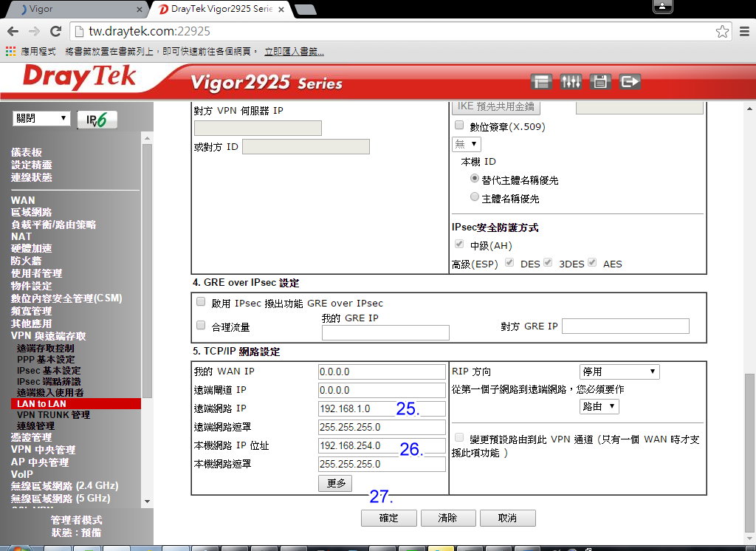The image size is (756, 551).
Task: Open the dashboard layout icon in DrayTek header
Action: 541,81
